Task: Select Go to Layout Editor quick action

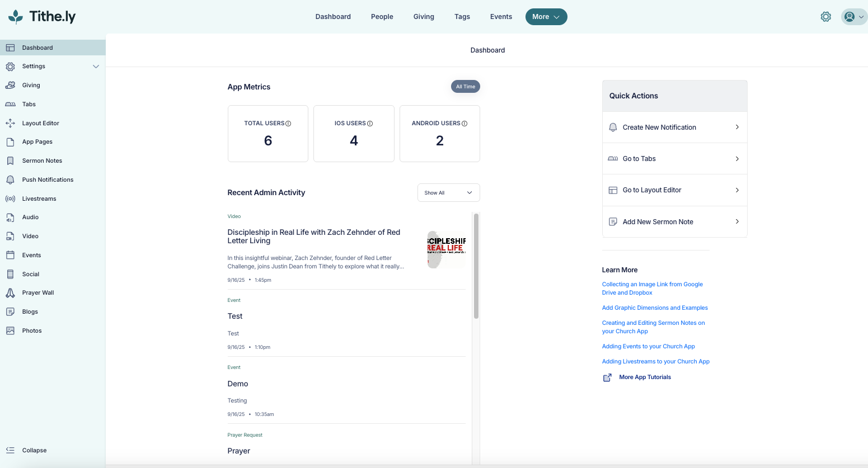Action: (x=674, y=190)
